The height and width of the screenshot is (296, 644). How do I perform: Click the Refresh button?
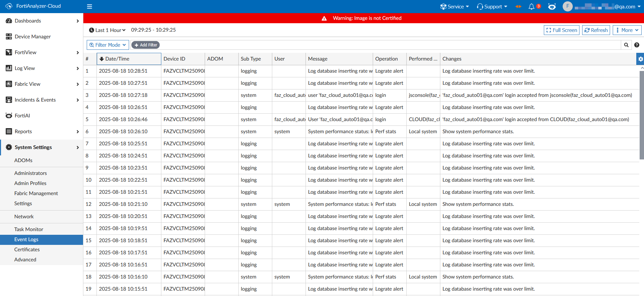[596, 30]
